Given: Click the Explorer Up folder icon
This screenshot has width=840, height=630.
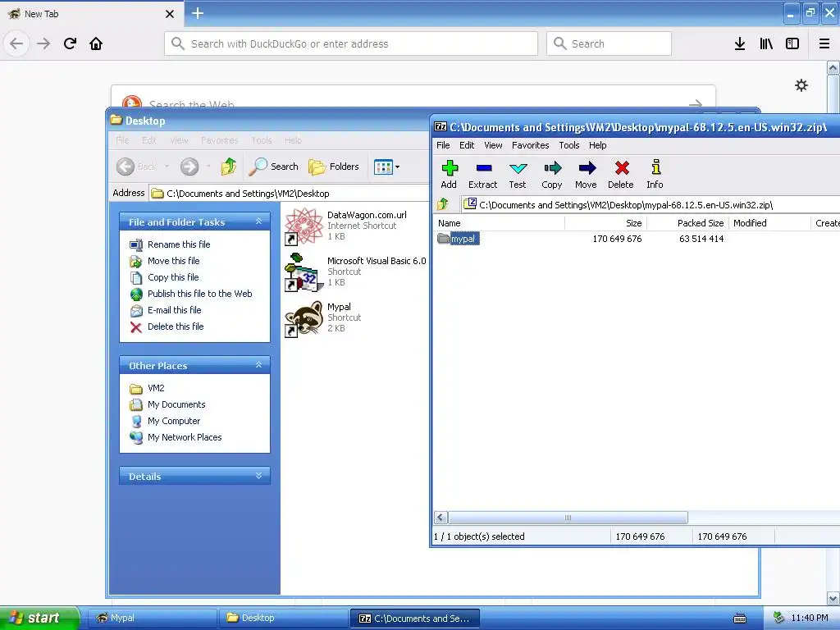Looking at the screenshot, I should (x=229, y=167).
